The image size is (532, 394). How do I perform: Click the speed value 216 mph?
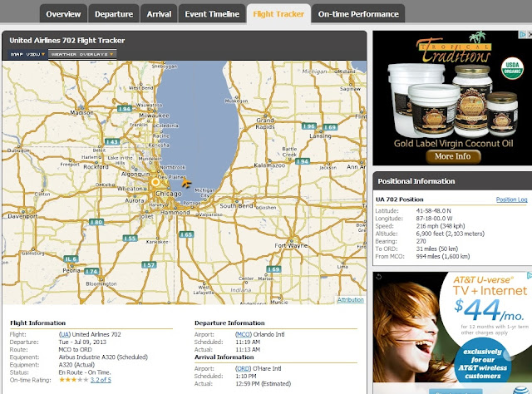coord(441,226)
